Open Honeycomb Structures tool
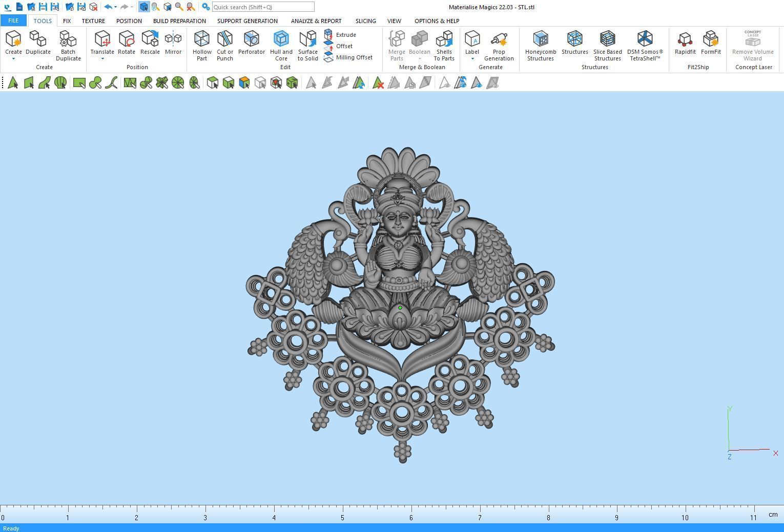This screenshot has height=532, width=784. (x=541, y=46)
